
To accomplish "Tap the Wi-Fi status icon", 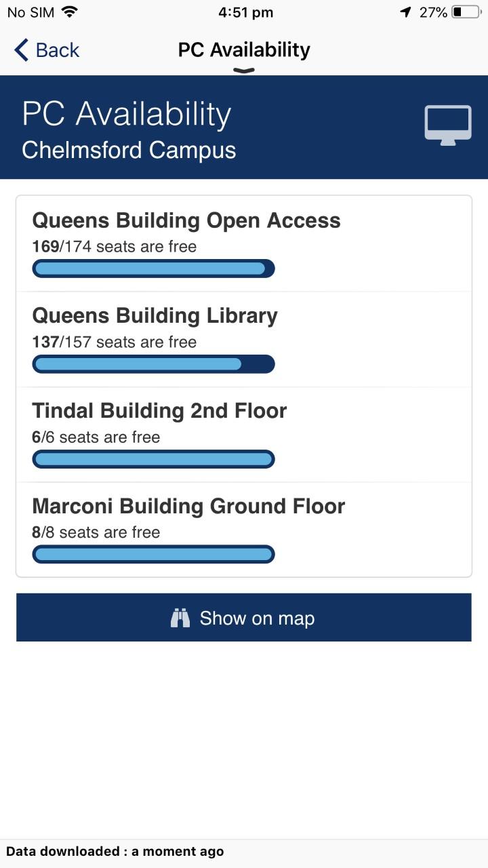I will click(69, 12).
